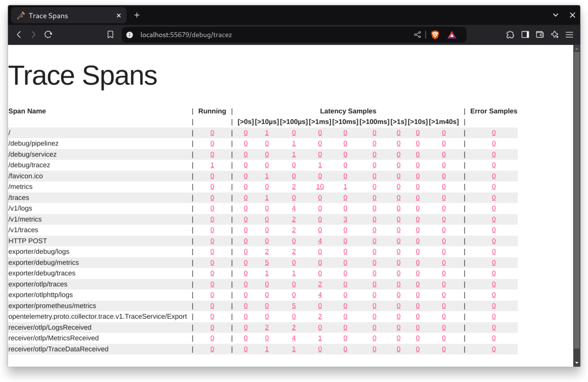
Task: Reload the Trace Spans page
Action: point(48,35)
